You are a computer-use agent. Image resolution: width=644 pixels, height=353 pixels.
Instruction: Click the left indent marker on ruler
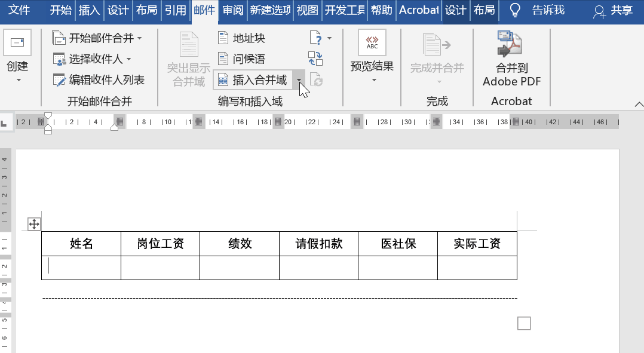(x=48, y=131)
